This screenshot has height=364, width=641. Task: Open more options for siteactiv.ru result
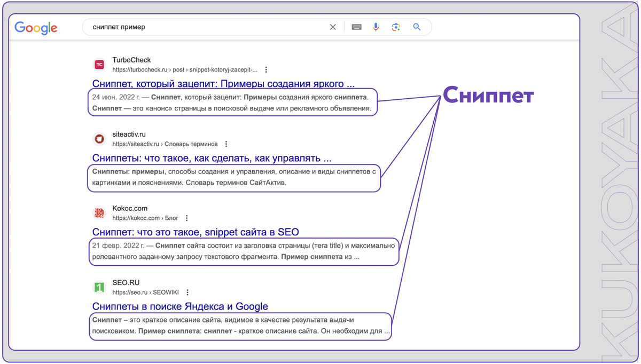coord(226,144)
